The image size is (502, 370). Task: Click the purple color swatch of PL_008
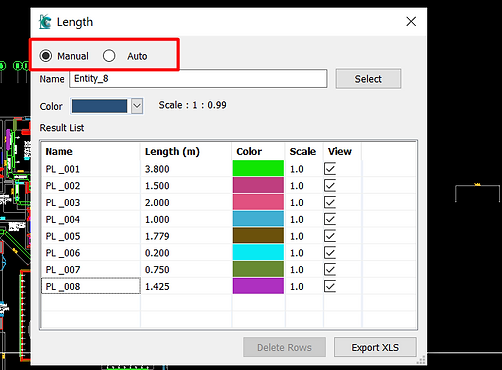click(x=258, y=286)
